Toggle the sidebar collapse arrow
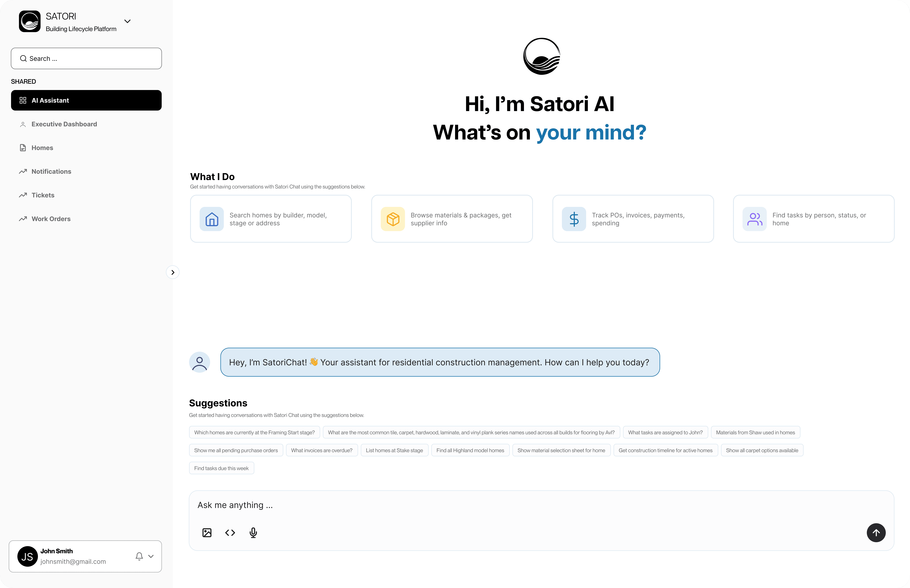The width and height of the screenshot is (910, 588). click(x=173, y=272)
